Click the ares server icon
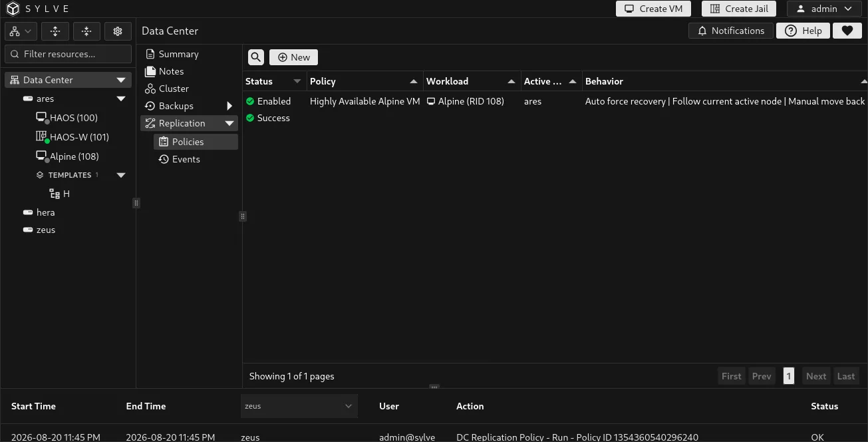 click(x=28, y=99)
